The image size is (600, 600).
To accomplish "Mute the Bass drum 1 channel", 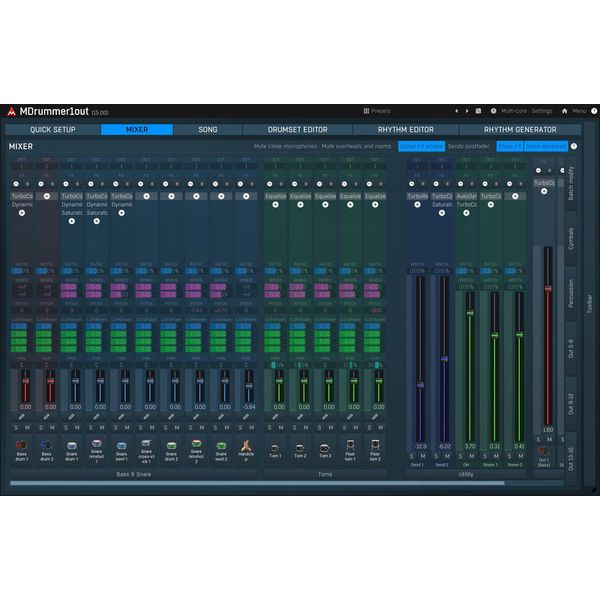I will [x=27, y=427].
